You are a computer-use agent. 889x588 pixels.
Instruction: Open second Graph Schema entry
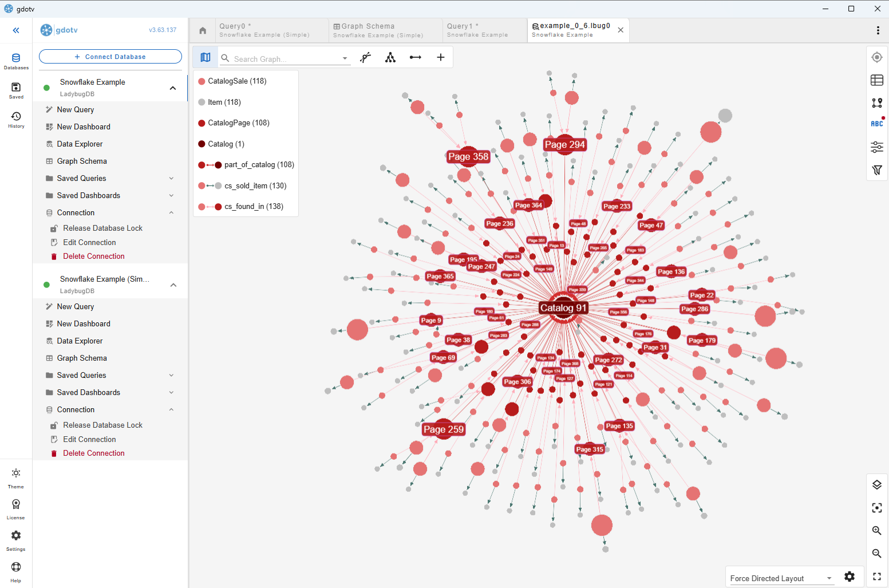[x=82, y=358]
